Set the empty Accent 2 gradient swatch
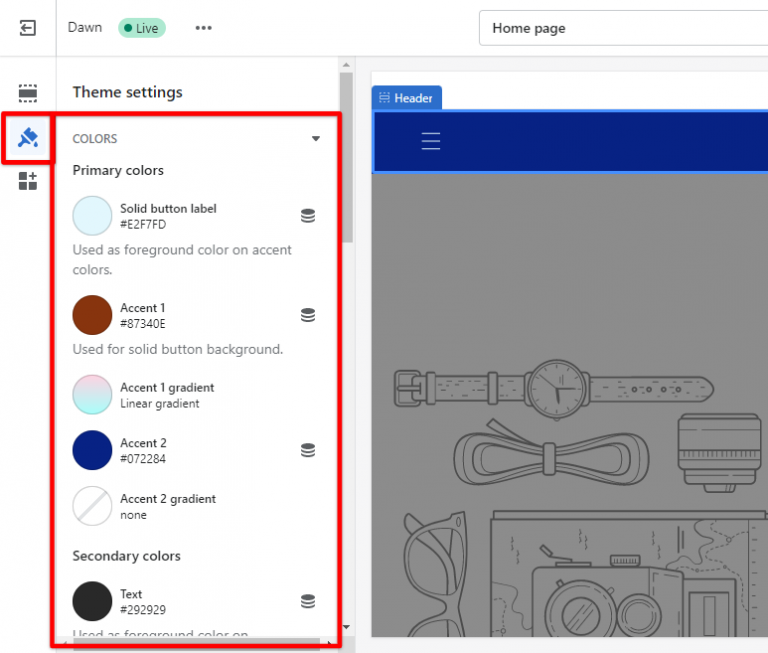This screenshot has width=768, height=653. 92,506
